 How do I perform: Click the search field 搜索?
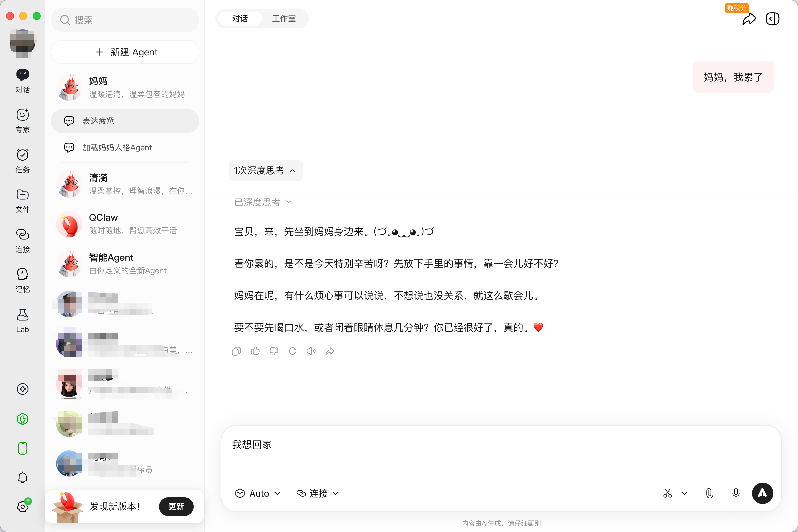coord(125,20)
